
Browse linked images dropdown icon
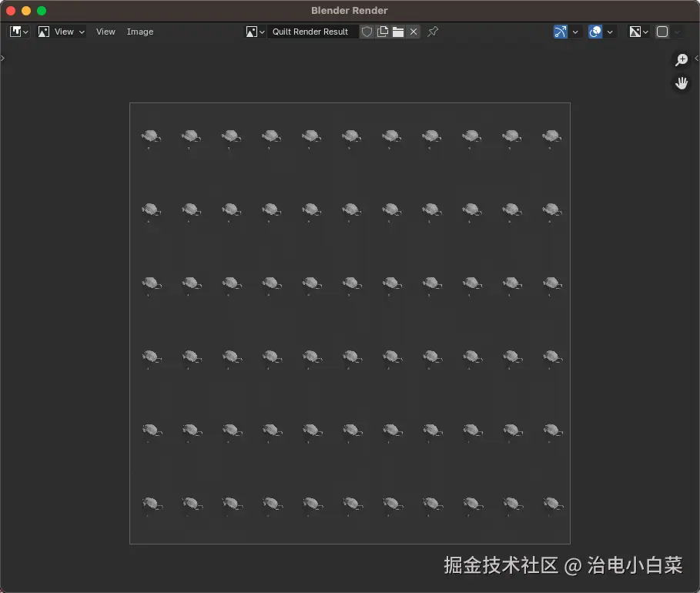point(256,32)
